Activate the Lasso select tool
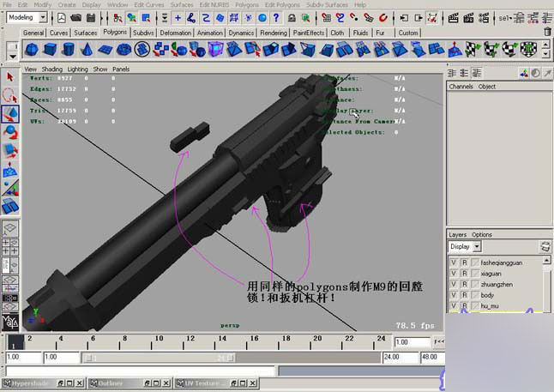 [10, 95]
